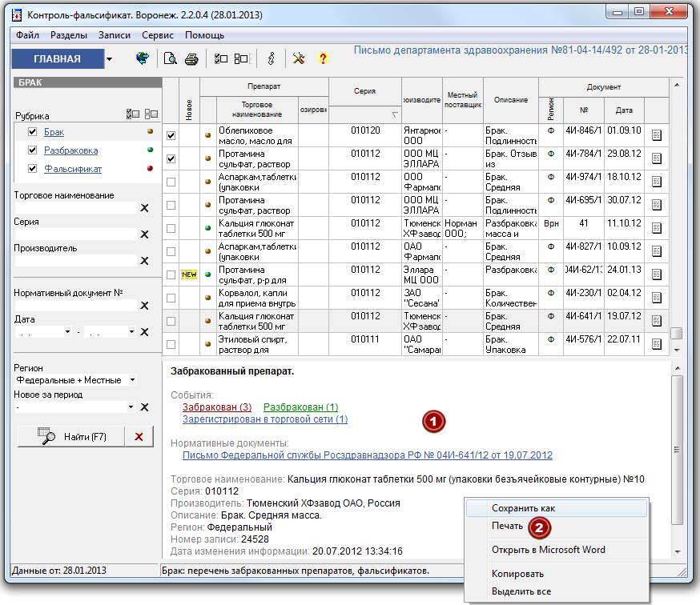Open the end date picker dropdown

pyautogui.click(x=131, y=331)
